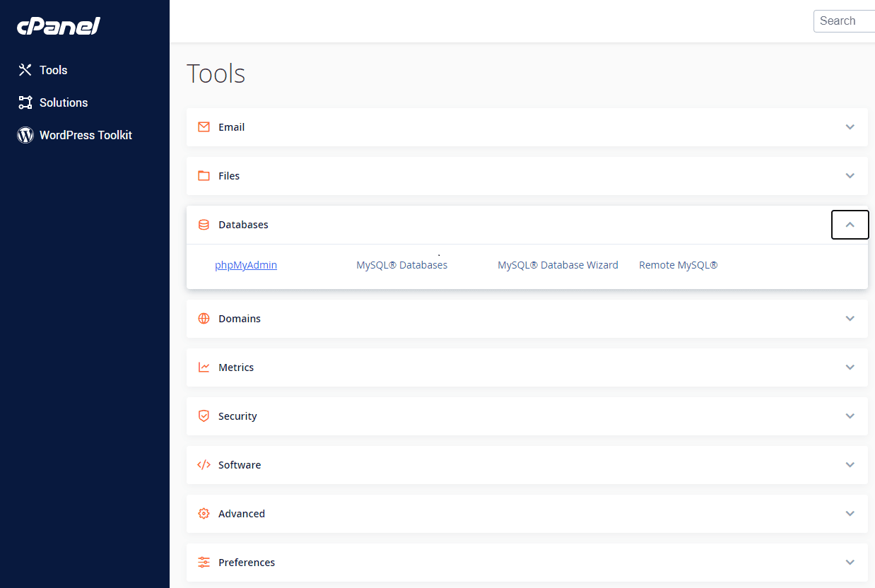The height and width of the screenshot is (588, 875).
Task: Expand the Advanced section chevron
Action: [850, 514]
